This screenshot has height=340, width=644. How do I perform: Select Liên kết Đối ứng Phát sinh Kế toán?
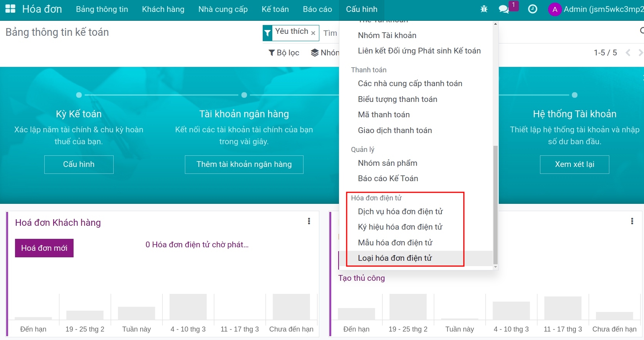click(x=416, y=51)
